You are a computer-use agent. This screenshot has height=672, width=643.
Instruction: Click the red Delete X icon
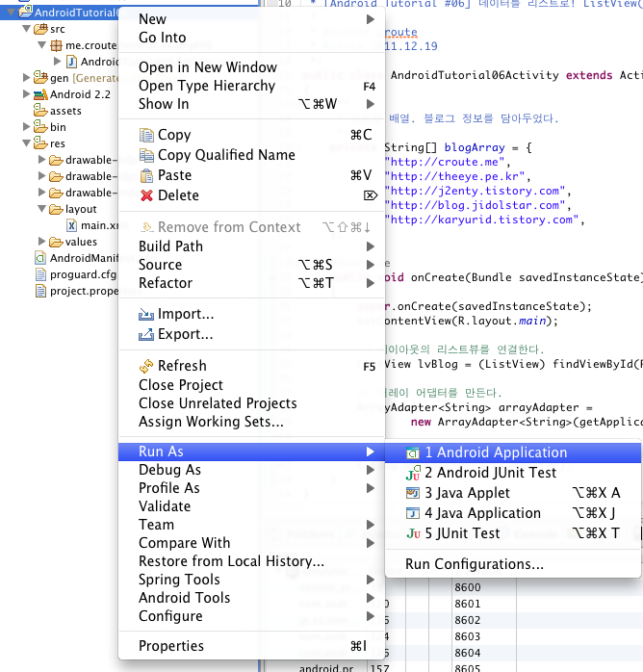146,195
